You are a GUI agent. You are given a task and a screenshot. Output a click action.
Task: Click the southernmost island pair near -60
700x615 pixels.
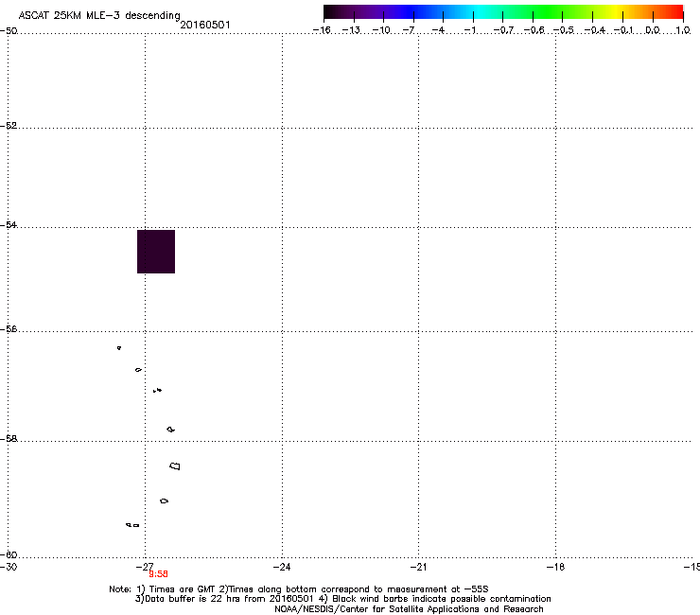(x=132, y=525)
